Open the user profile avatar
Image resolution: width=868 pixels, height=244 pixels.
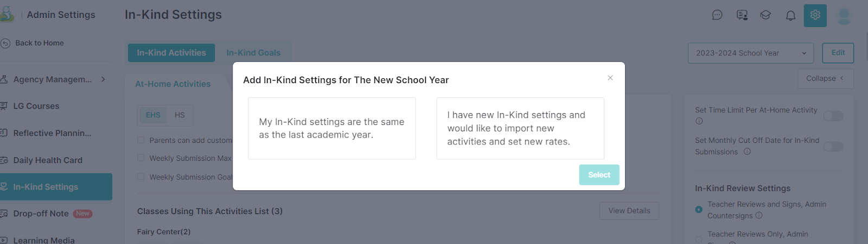[844, 15]
